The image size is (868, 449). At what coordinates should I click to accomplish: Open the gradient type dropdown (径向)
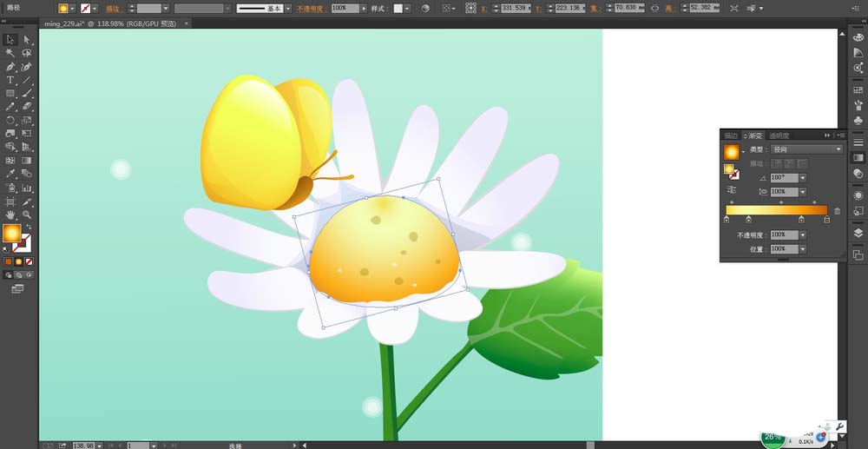807,149
